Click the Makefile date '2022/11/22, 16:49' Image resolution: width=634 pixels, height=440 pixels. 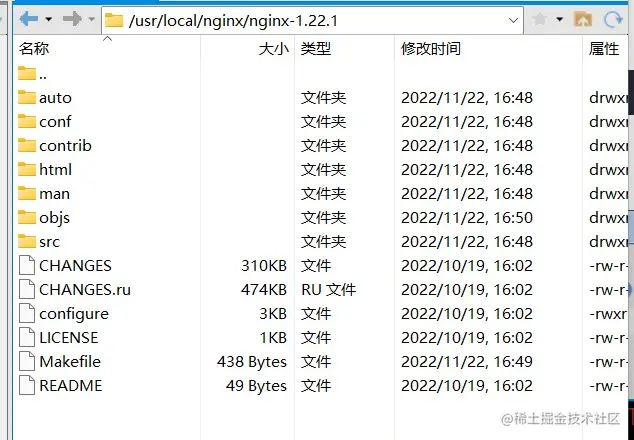coord(467,362)
